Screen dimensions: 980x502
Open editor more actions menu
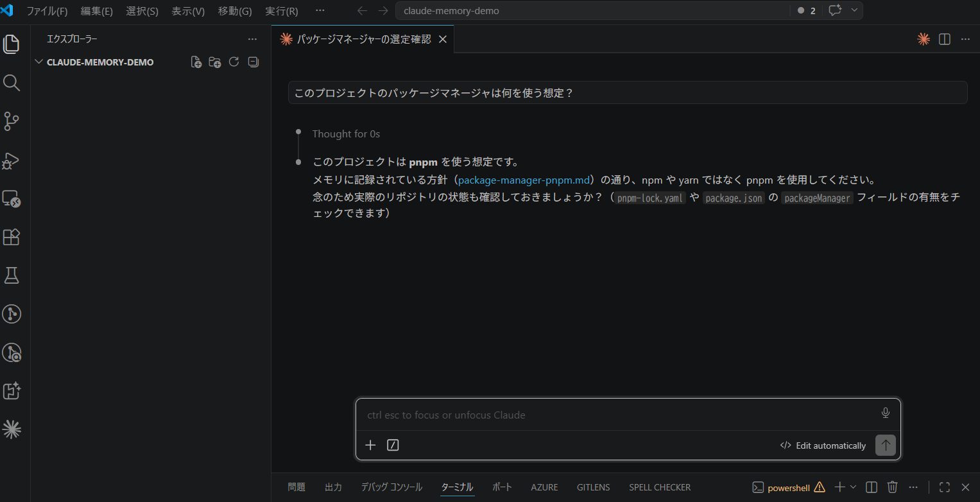coord(965,39)
